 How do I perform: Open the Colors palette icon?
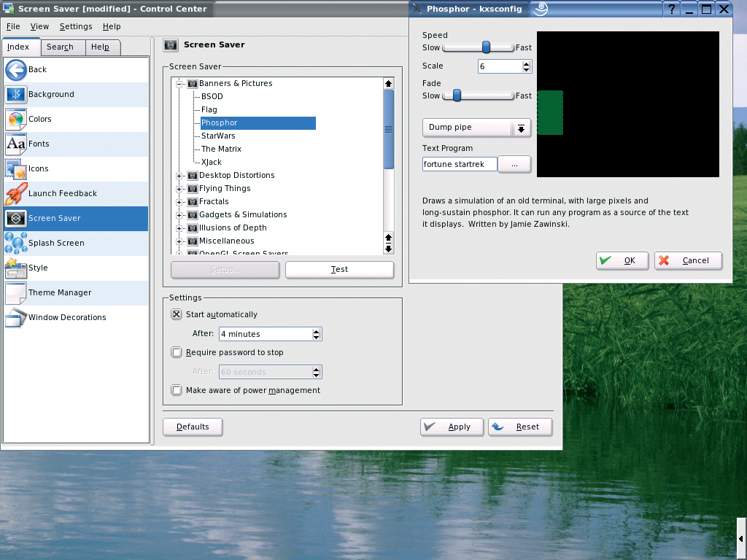pyautogui.click(x=16, y=119)
